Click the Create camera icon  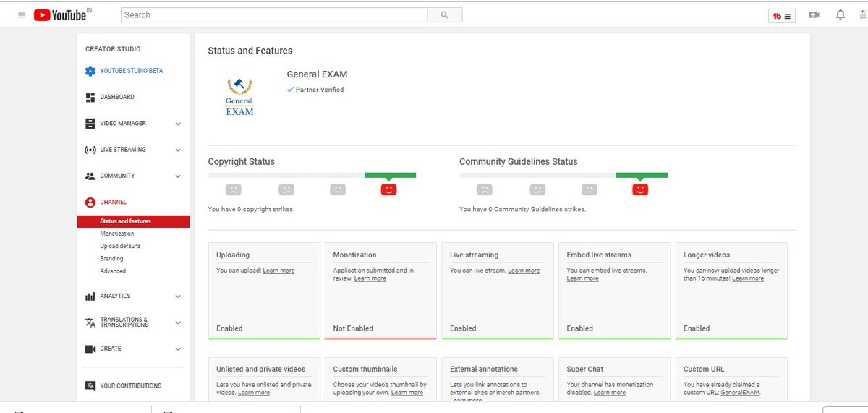coord(90,349)
